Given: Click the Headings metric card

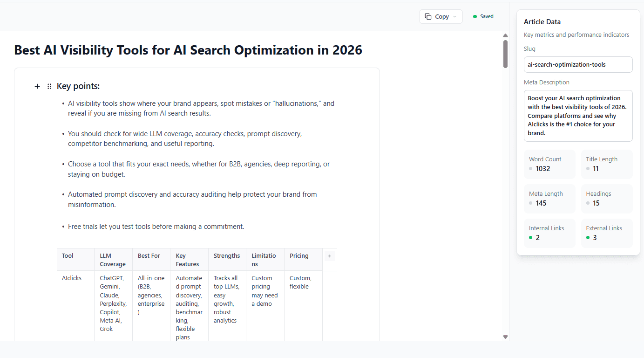Looking at the screenshot, I should coord(607,199).
